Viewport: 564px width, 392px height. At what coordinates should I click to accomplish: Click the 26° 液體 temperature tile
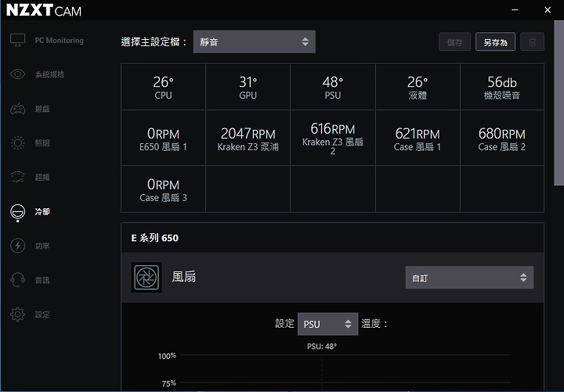pyautogui.click(x=418, y=87)
